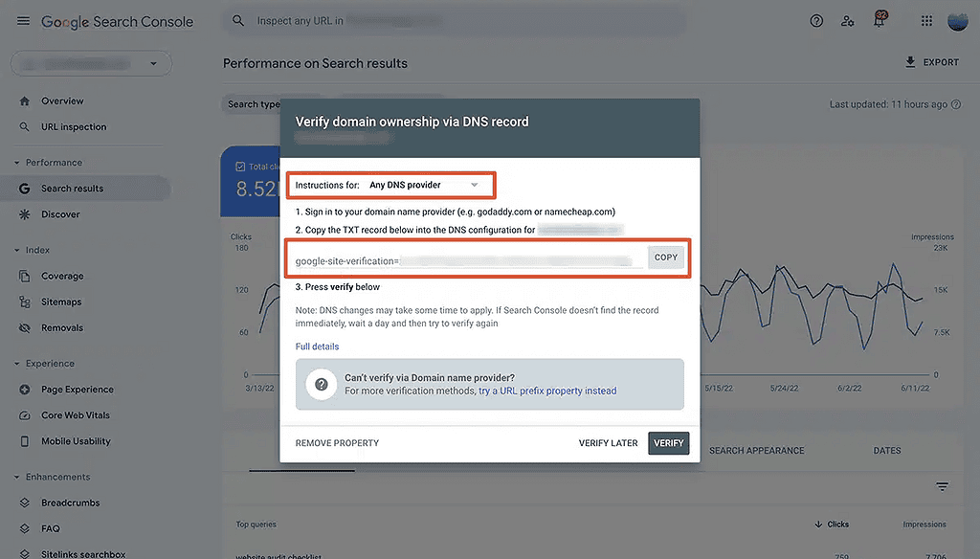The image size is (980, 559).
Task: Open Breadcrumbs in the sidebar
Action: pos(71,503)
